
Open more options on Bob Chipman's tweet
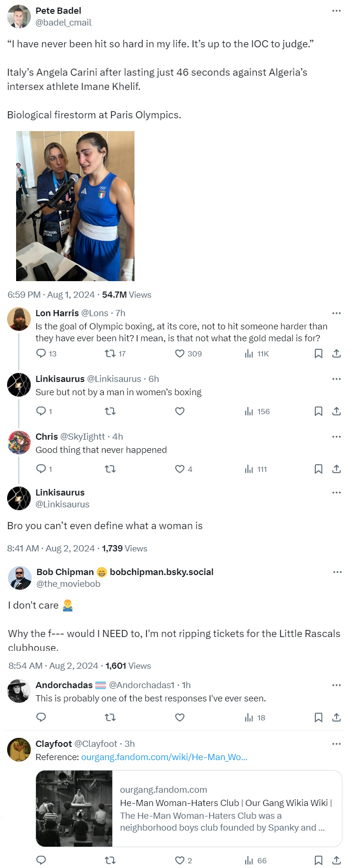coord(337,572)
